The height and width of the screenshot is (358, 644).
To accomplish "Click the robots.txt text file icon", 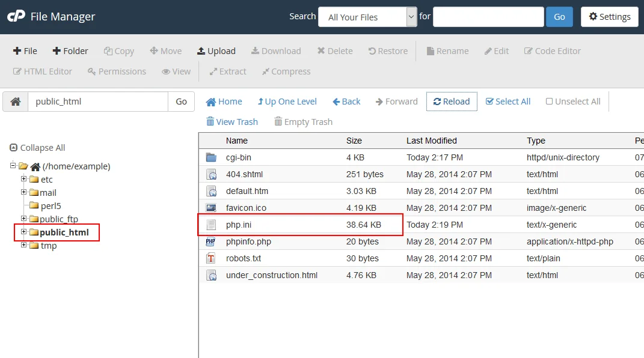I will 211,258.
